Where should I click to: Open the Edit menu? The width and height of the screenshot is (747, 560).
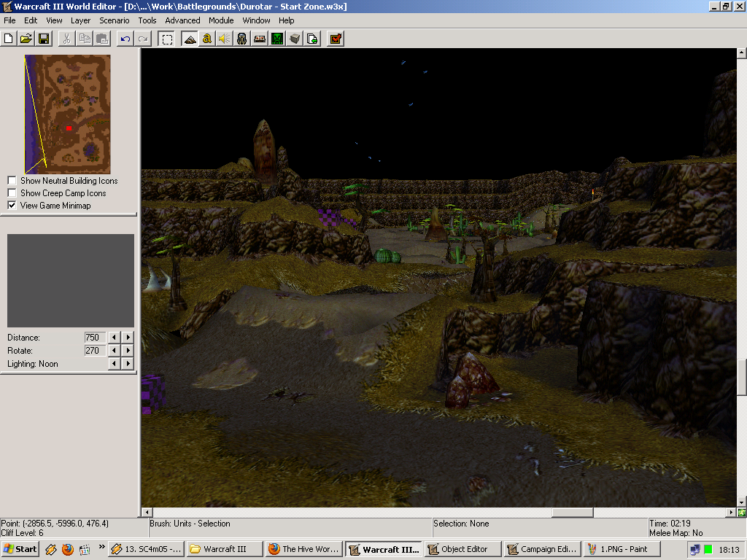31,20
